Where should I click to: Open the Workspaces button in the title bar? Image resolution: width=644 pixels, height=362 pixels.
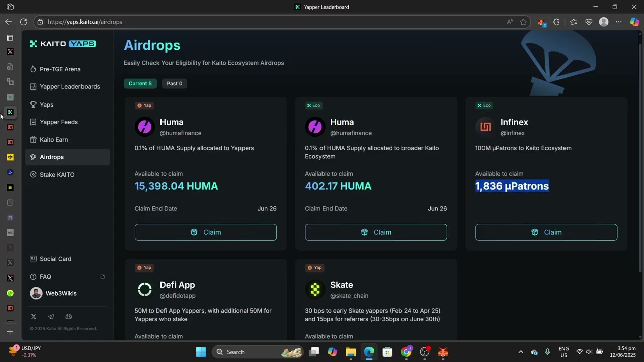[10, 7]
